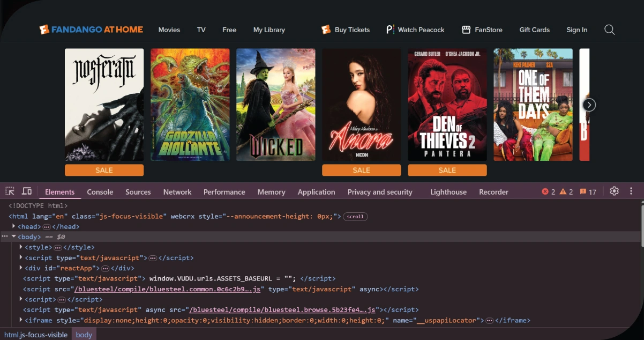The height and width of the screenshot is (340, 644).
Task: Click the issues flag counter
Action: 583,192
